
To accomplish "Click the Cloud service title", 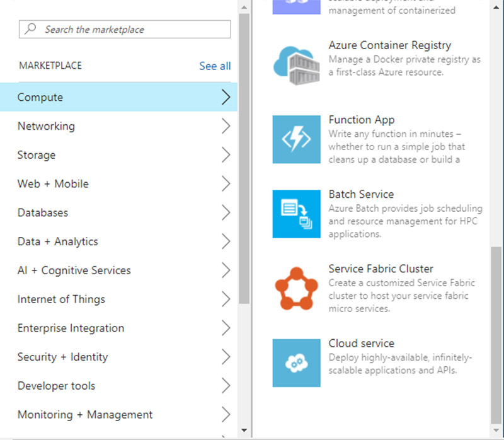I will click(x=362, y=344).
